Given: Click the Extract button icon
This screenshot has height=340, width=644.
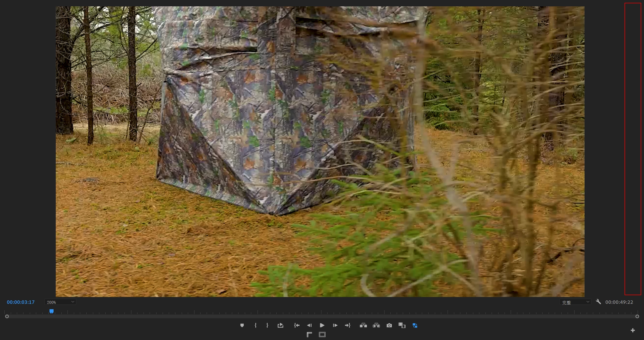Looking at the screenshot, I should click(x=376, y=325).
